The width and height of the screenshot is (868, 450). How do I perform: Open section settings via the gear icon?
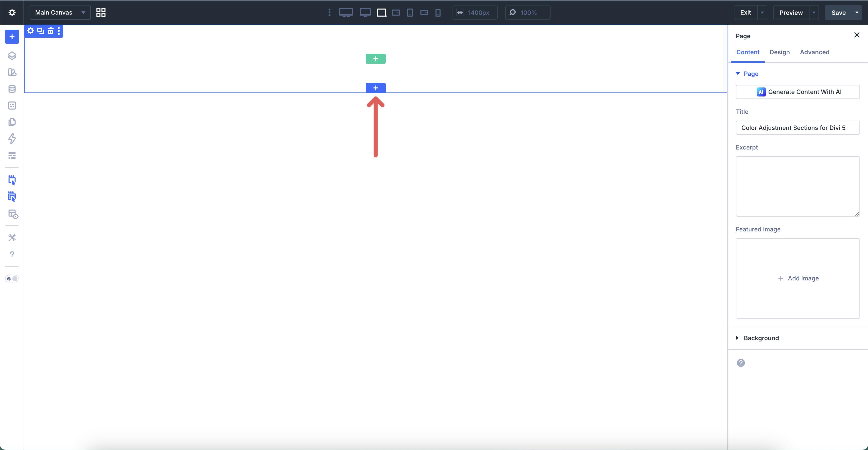click(x=30, y=31)
